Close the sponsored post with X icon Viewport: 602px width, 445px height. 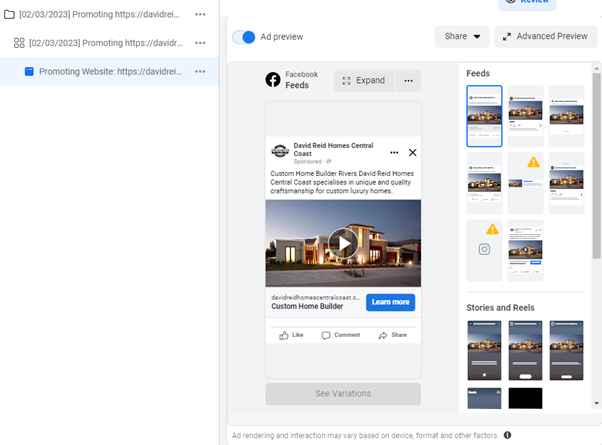pos(412,153)
